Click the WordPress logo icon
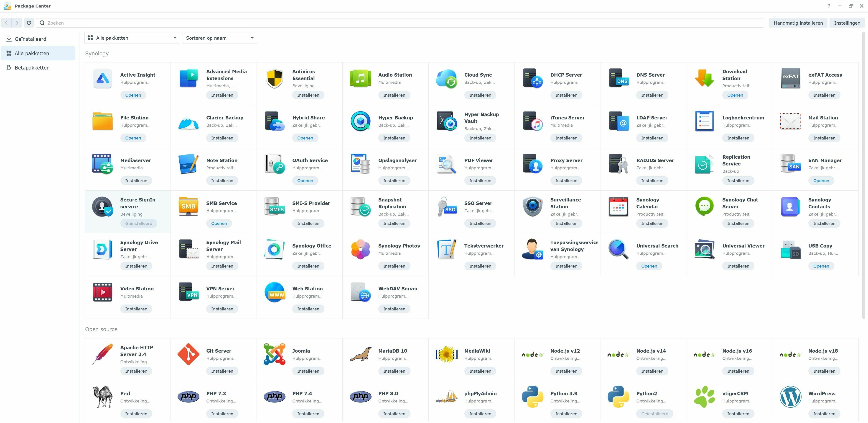The image size is (868, 423). tap(791, 397)
